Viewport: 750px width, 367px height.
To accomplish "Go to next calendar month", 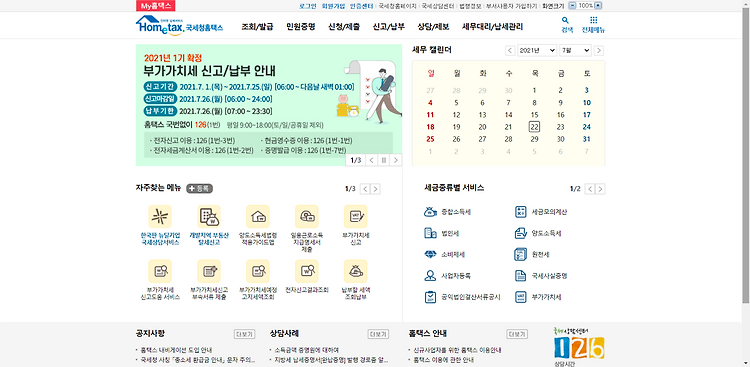I will tap(599, 50).
